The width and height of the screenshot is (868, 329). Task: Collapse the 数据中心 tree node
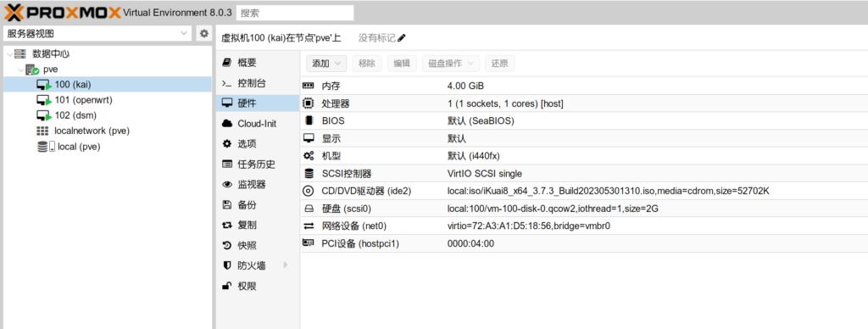point(9,54)
